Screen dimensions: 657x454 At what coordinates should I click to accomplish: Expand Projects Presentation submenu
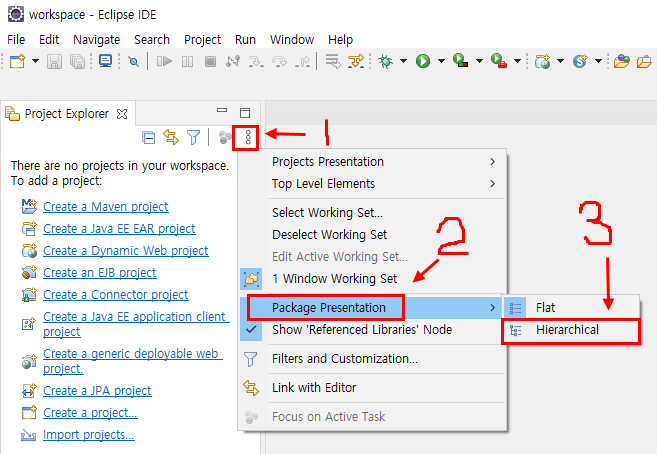(372, 162)
